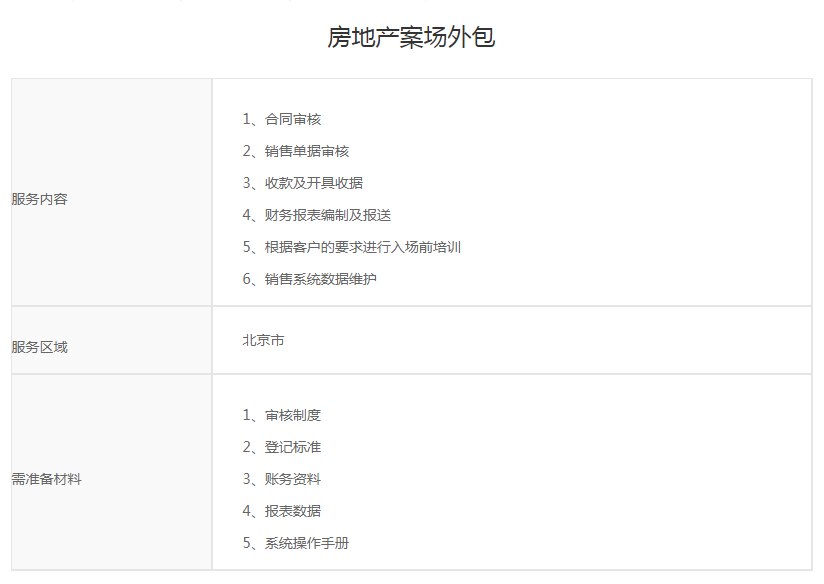The height and width of the screenshot is (584, 824).
Task: Click the 服务区域 row label
Action: [40, 347]
